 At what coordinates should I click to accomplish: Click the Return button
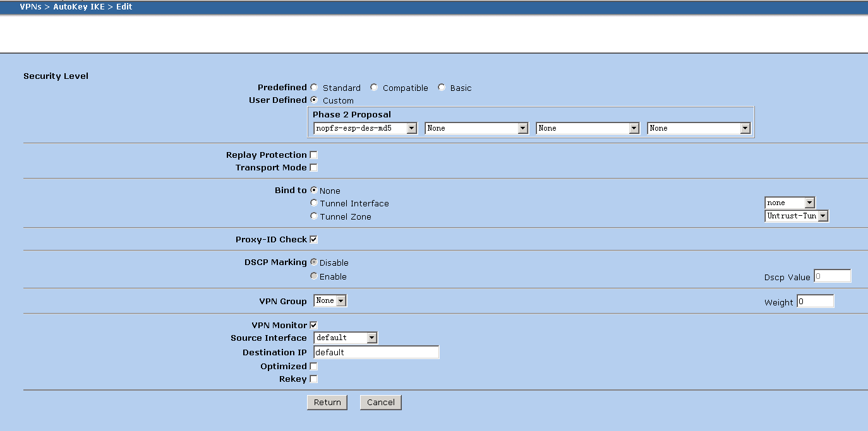(x=327, y=402)
